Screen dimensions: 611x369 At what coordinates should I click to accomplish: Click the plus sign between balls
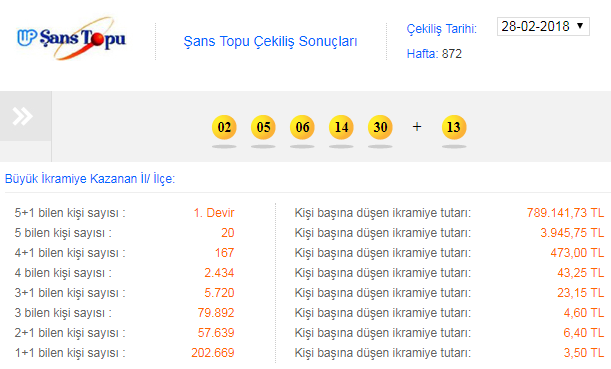[x=417, y=127]
